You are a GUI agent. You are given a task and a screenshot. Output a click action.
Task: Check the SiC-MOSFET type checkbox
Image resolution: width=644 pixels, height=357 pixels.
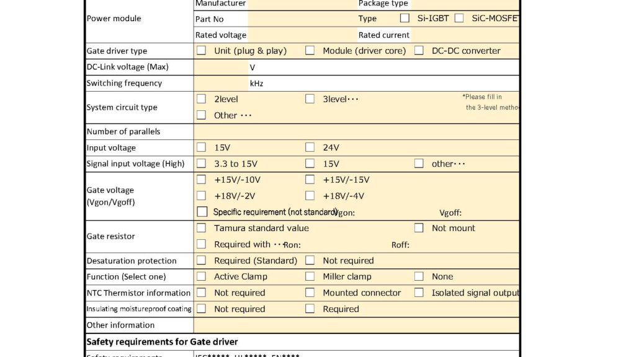(459, 18)
